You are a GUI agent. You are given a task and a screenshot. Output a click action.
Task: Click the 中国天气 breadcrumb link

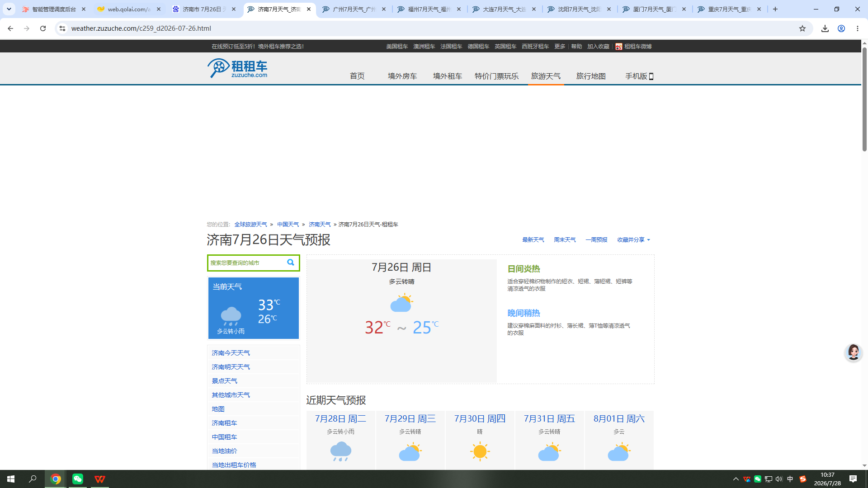click(288, 225)
